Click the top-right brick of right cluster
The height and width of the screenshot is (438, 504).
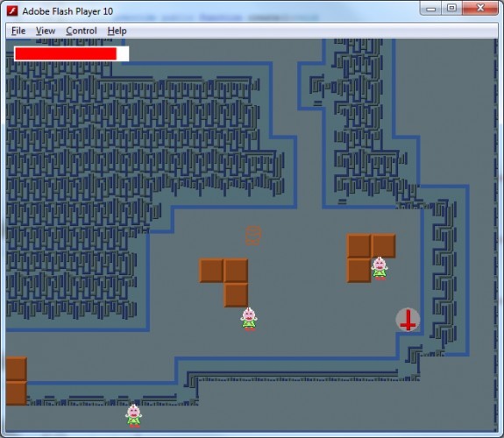coord(383,246)
